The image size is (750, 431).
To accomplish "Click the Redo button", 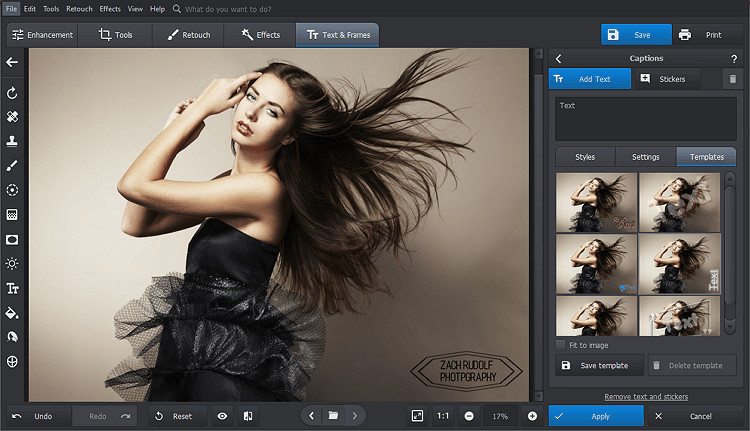I will [x=104, y=416].
